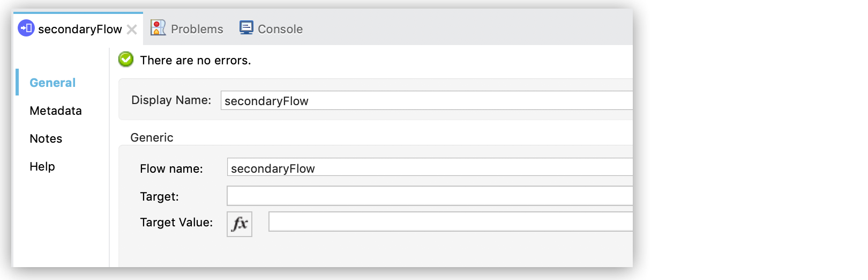Click the Problems tab icon
This screenshot has height=280, width=868.
(x=158, y=28)
